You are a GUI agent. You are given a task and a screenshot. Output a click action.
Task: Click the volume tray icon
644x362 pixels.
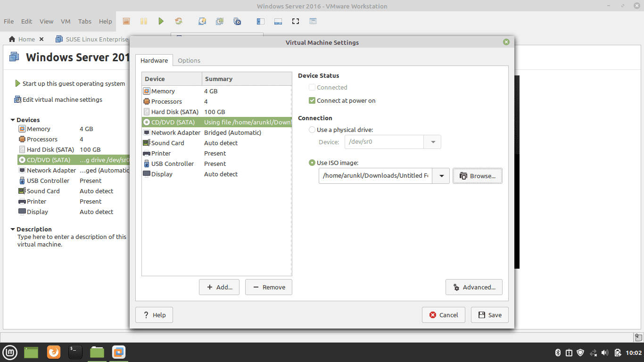point(605,352)
